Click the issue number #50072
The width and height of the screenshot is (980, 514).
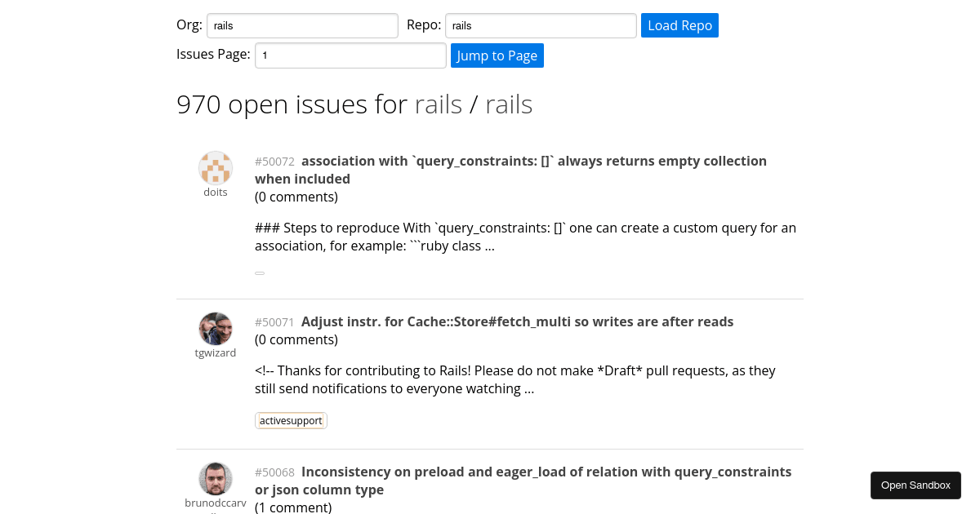(x=274, y=162)
